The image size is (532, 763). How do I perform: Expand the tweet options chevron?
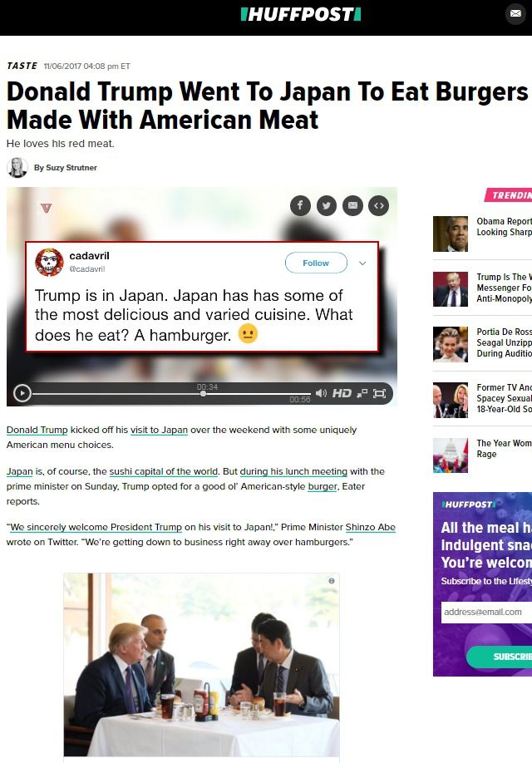point(362,263)
